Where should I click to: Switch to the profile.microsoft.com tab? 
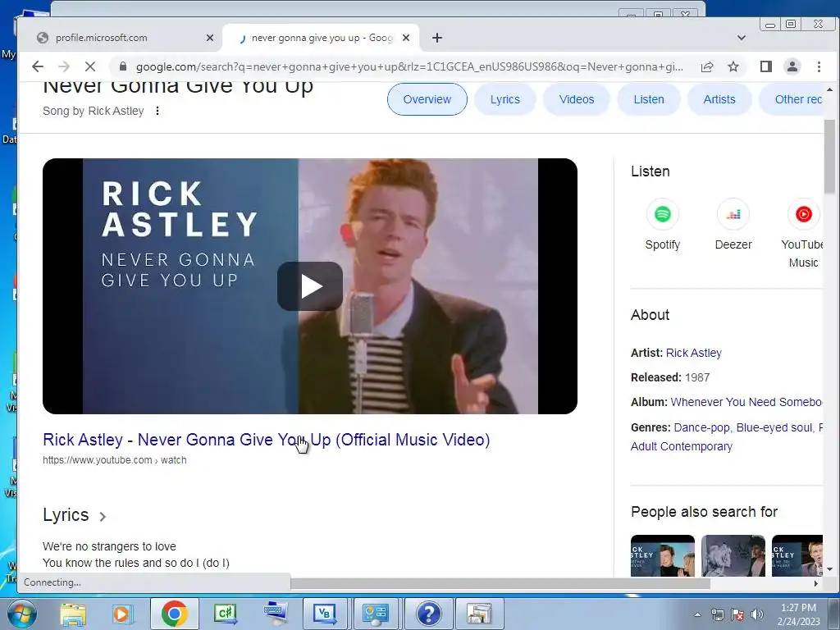(x=123, y=38)
